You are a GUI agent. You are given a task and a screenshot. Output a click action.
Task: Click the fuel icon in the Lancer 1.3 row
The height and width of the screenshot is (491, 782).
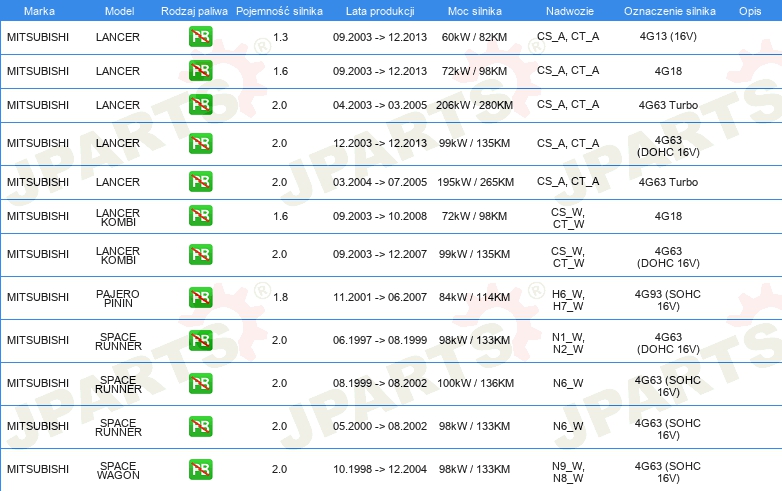click(x=200, y=37)
